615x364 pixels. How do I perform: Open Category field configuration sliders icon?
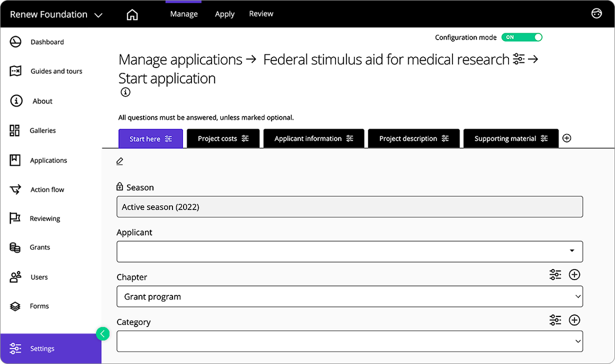(555, 320)
